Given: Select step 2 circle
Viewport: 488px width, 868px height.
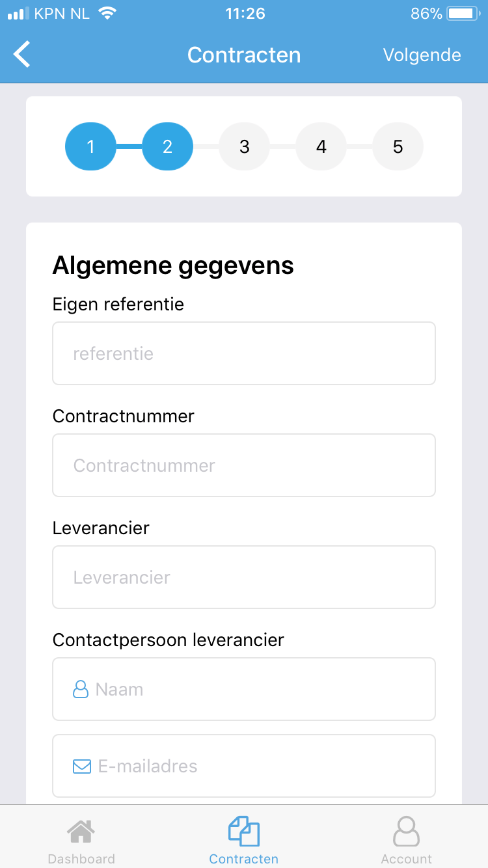Looking at the screenshot, I should click(167, 146).
